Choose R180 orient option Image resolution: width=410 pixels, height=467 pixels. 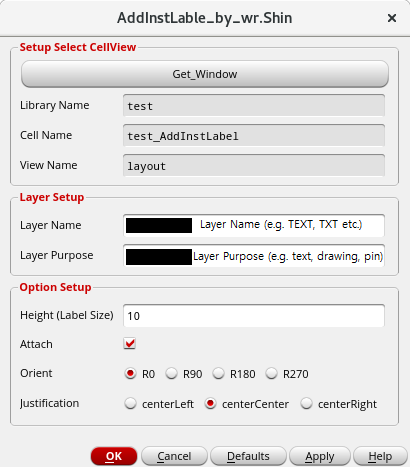pos(219,373)
